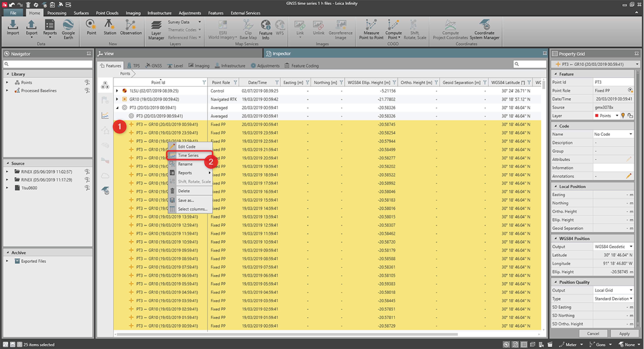The image size is (644, 349).
Task: Open the WGS84 Position Output dropdown
Action: [x=631, y=246]
